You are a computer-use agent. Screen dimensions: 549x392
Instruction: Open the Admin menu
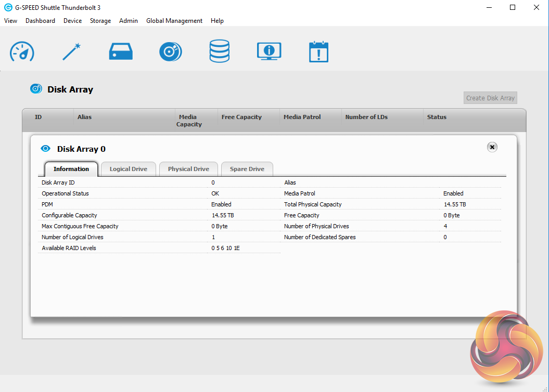pyautogui.click(x=129, y=21)
